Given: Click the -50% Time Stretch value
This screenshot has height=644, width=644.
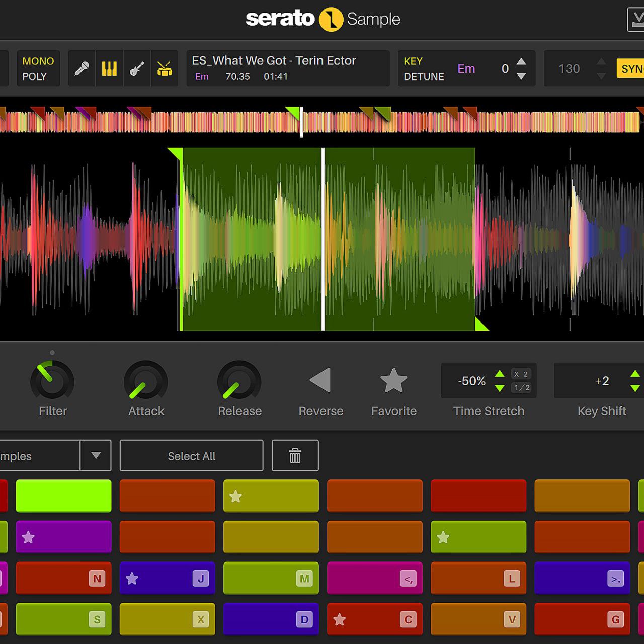Looking at the screenshot, I should click(471, 381).
